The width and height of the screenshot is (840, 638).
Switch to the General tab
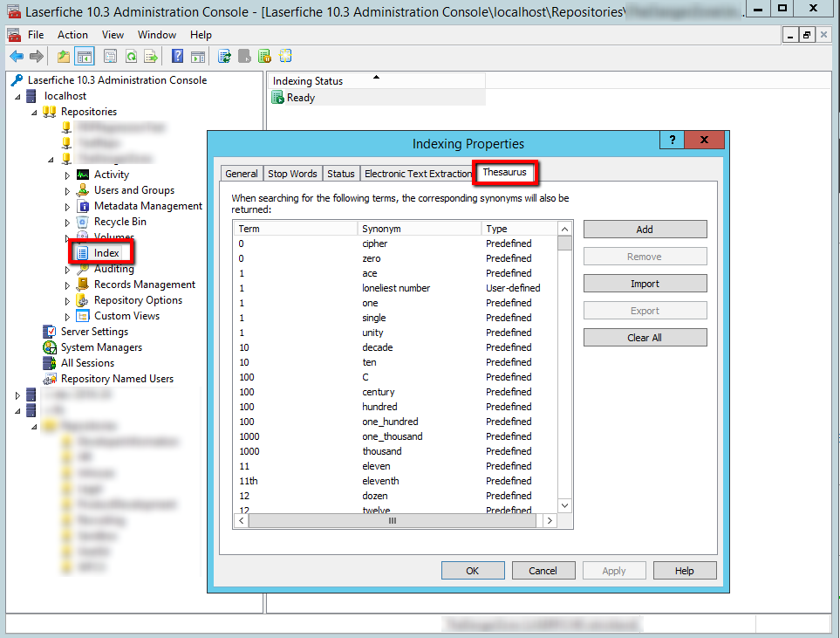(242, 174)
